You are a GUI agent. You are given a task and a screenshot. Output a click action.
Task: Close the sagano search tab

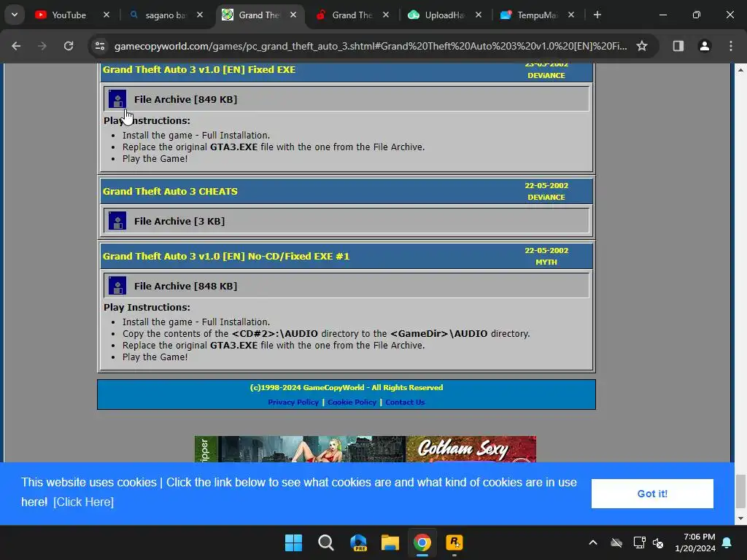tap(200, 15)
